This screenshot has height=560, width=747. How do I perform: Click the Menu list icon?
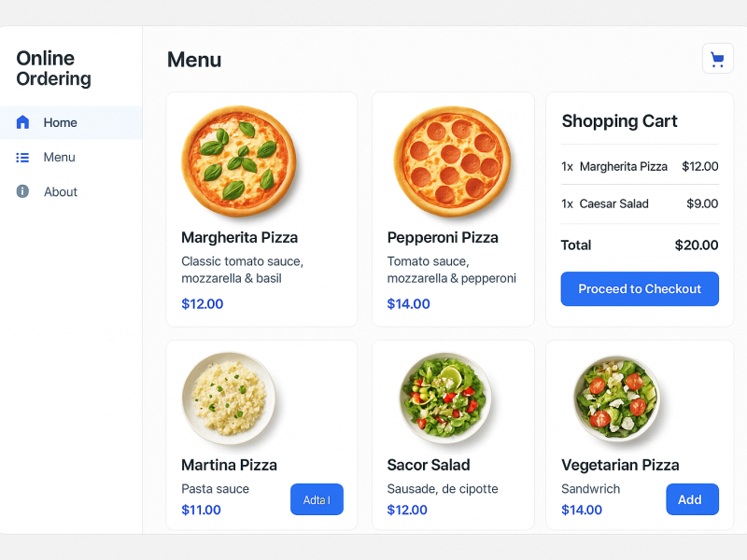[23, 157]
